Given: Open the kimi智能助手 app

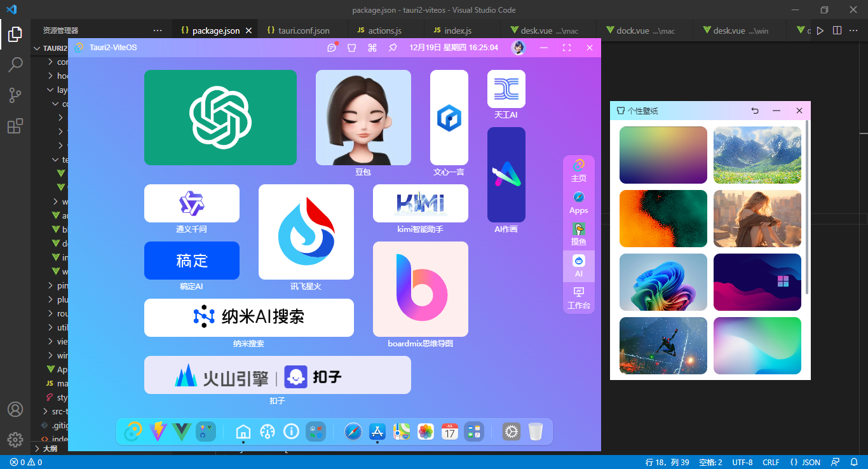Looking at the screenshot, I should [420, 203].
